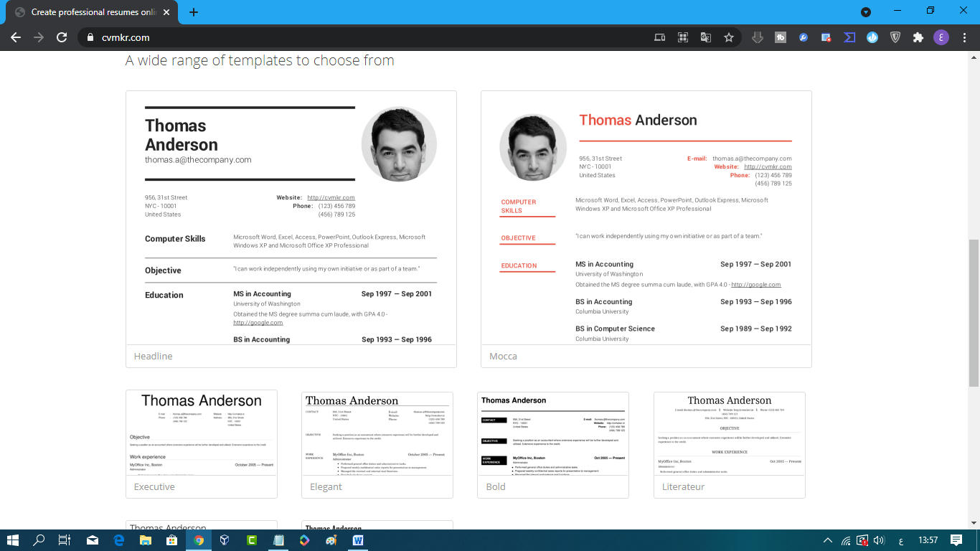Click the 'Mocca' template label
Screen dimensions: 980x551
(503, 356)
